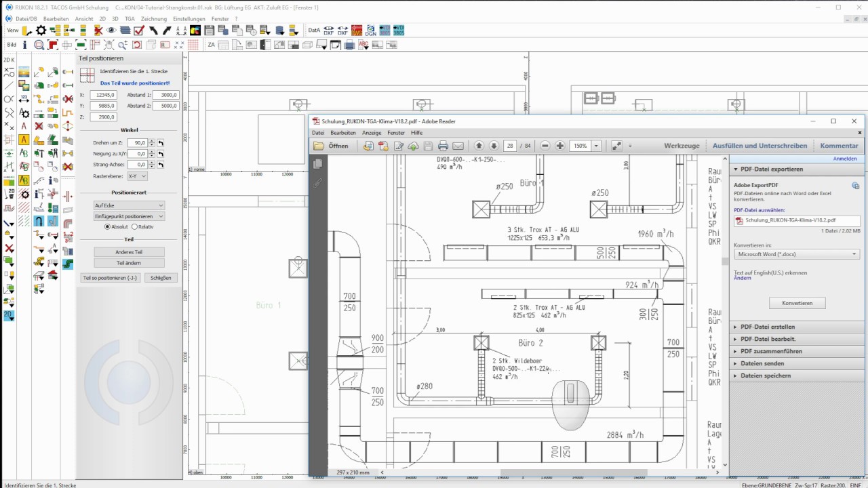Click the Abstand 1 input field
Image resolution: width=868 pixels, height=488 pixels.
tap(165, 95)
